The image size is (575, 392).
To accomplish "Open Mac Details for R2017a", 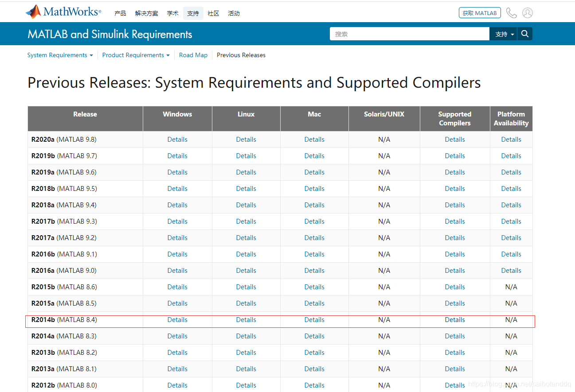I will pyautogui.click(x=314, y=238).
